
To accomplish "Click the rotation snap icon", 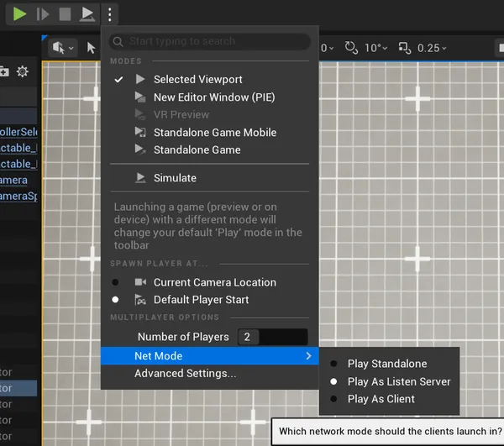I will coord(351,48).
